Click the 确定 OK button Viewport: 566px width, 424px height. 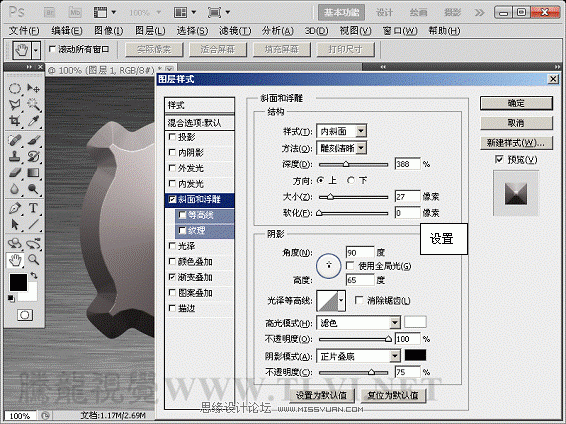516,103
